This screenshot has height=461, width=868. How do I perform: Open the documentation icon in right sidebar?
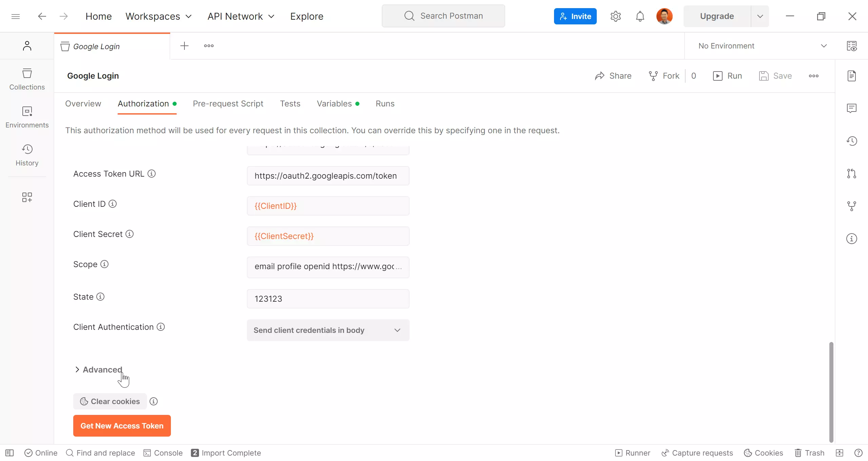851,76
